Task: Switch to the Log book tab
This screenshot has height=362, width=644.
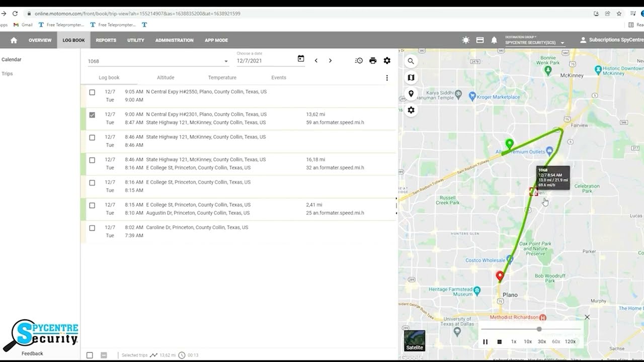Action: [x=109, y=78]
